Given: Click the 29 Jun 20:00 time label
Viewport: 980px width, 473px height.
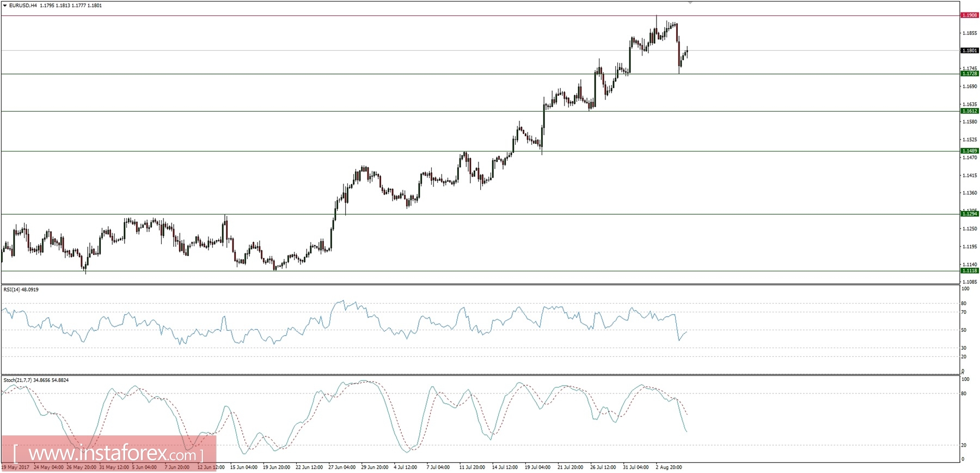Looking at the screenshot, I should [375, 467].
